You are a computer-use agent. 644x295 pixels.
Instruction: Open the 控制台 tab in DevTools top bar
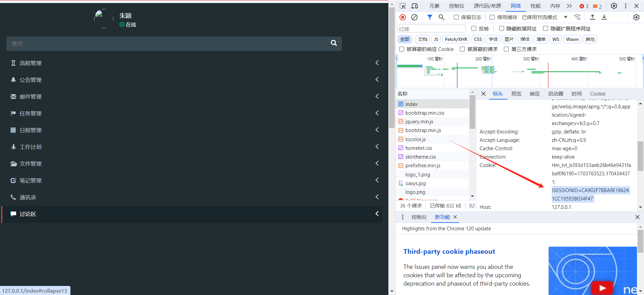click(x=457, y=6)
